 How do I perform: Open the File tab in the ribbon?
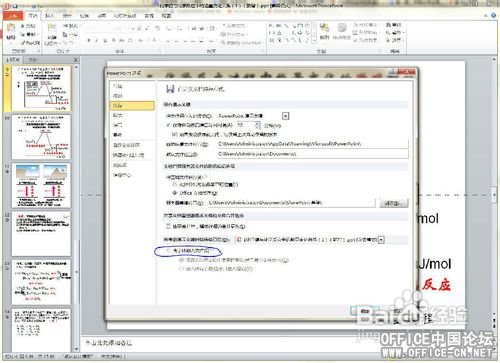coord(13,16)
